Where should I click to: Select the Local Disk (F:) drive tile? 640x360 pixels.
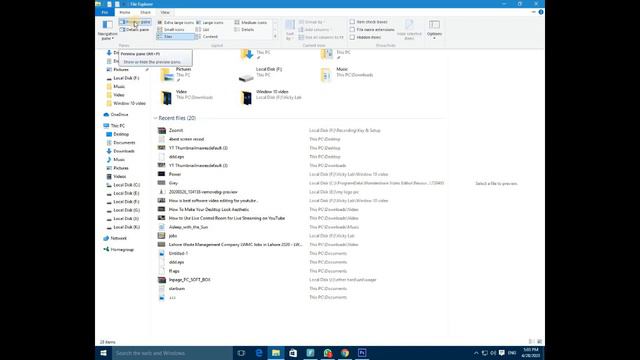[260, 75]
